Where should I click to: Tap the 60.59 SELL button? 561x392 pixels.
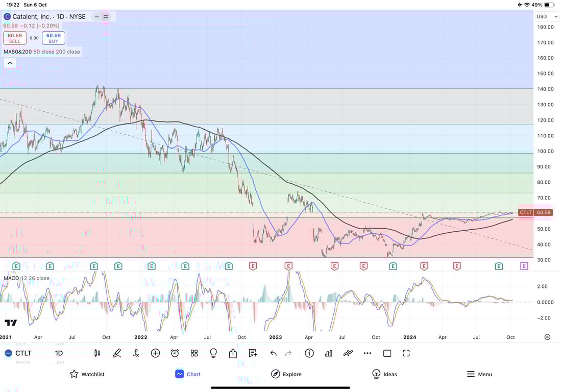[15, 38]
